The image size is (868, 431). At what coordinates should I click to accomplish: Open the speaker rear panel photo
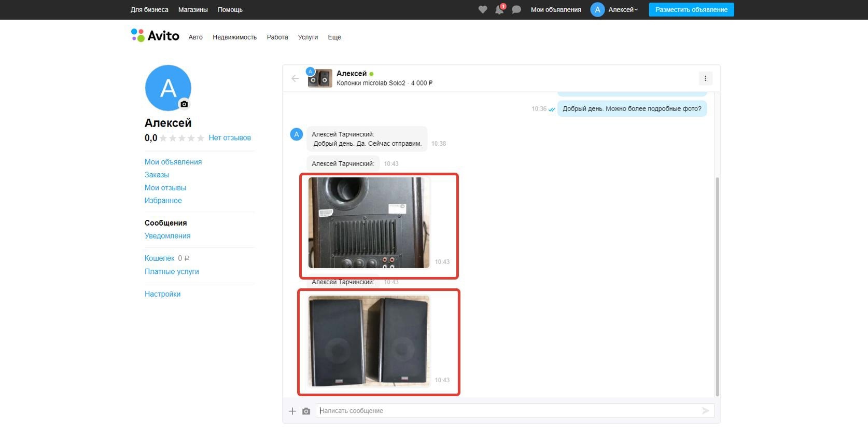369,223
